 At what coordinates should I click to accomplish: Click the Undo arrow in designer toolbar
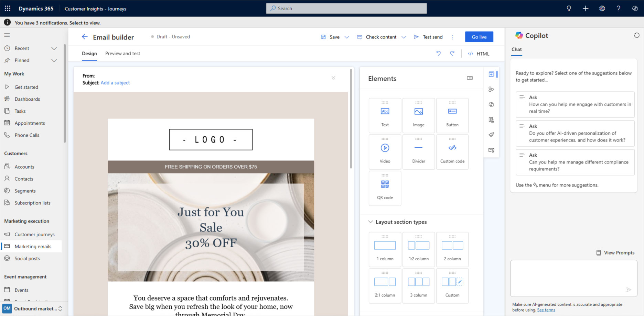click(x=438, y=53)
